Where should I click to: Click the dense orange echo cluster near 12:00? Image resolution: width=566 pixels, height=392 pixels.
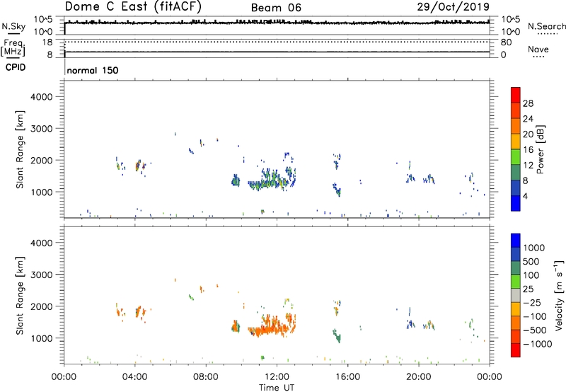pos(272,327)
